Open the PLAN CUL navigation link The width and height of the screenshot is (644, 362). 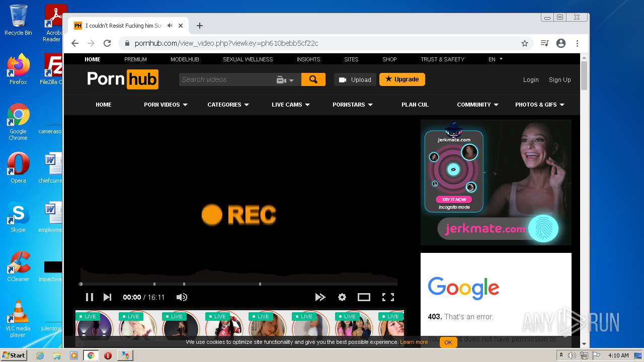click(x=415, y=105)
